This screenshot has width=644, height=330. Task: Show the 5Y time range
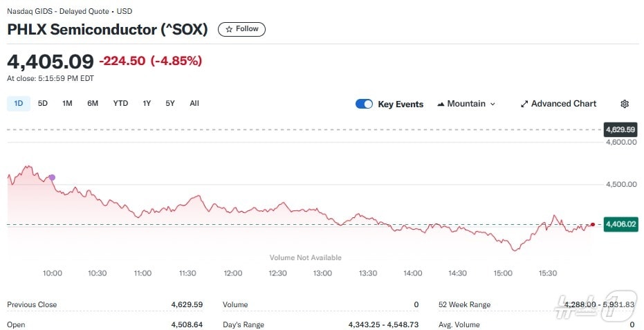coord(170,103)
